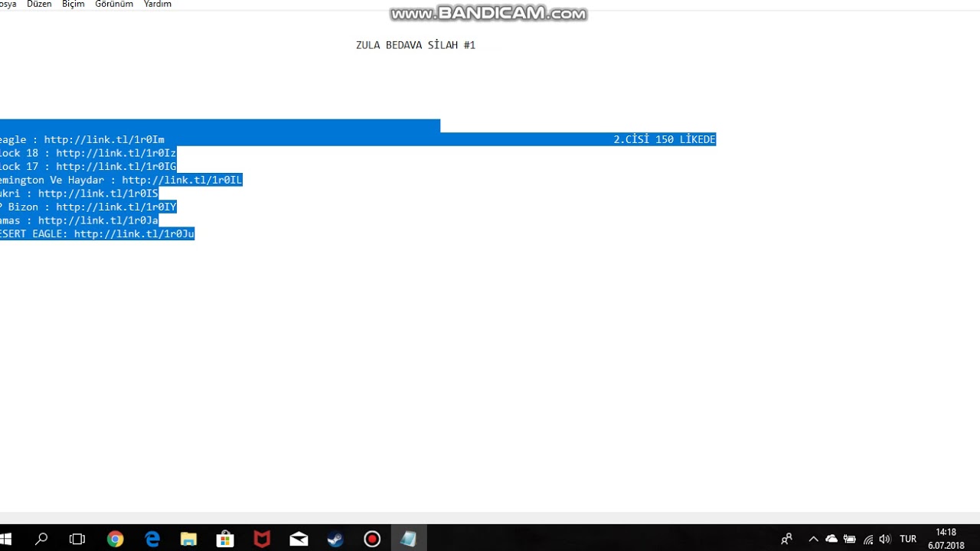Open clock showing 14:18 date

[946, 539]
